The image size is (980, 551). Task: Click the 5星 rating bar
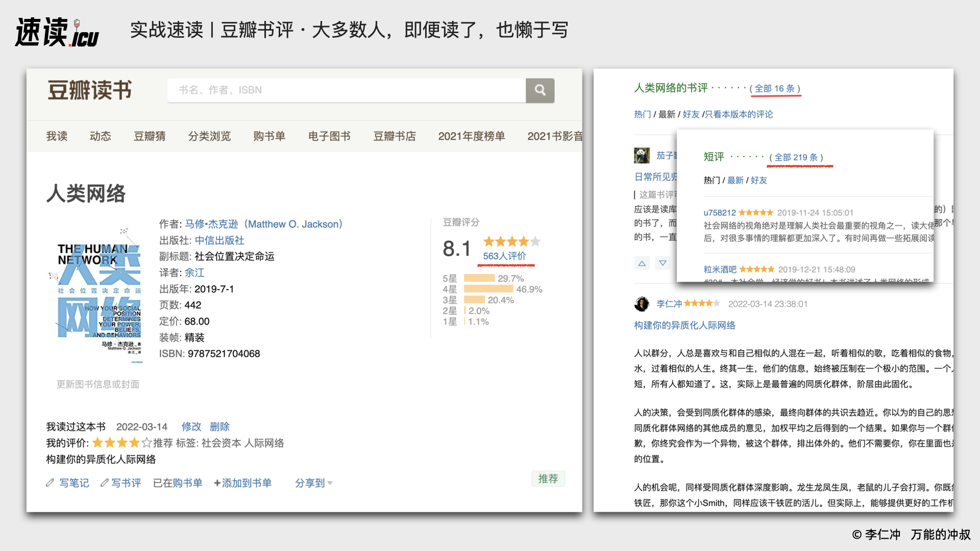[479, 278]
